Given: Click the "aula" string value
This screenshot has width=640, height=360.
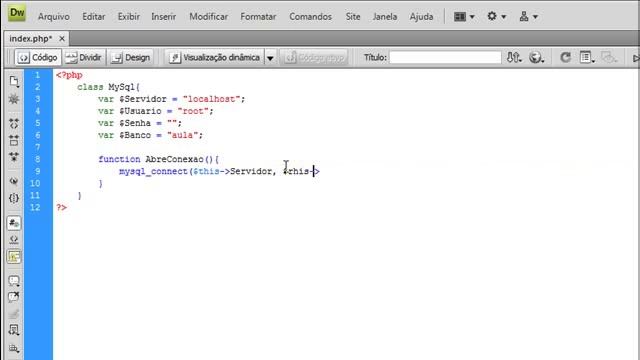Looking at the screenshot, I should point(182,135).
